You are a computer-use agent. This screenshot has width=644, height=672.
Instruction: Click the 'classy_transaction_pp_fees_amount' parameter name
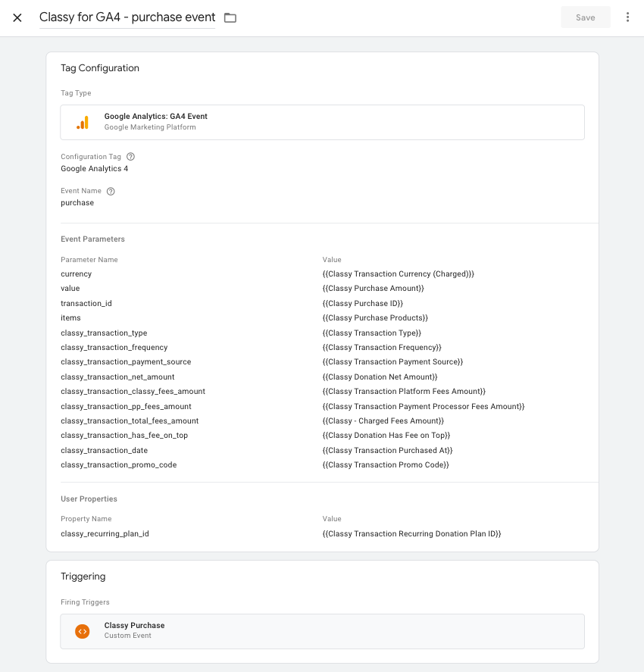(x=126, y=407)
